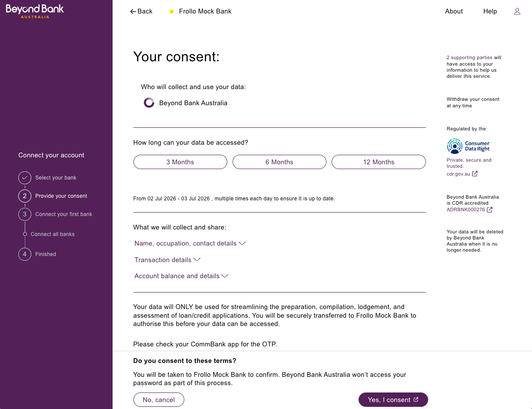Expand the Transaction details section
The width and height of the screenshot is (532, 409).
[167, 260]
